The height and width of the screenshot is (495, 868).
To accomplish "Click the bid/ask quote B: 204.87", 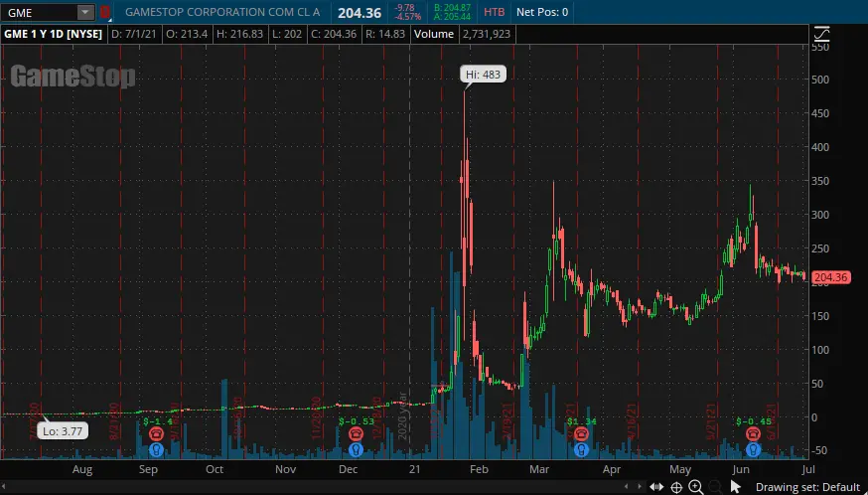I will [x=452, y=8].
